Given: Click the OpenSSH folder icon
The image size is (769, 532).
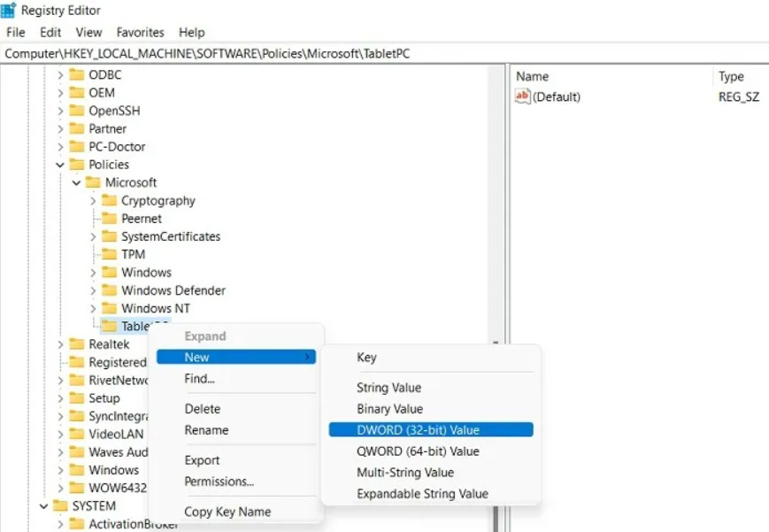Looking at the screenshot, I should 77,111.
